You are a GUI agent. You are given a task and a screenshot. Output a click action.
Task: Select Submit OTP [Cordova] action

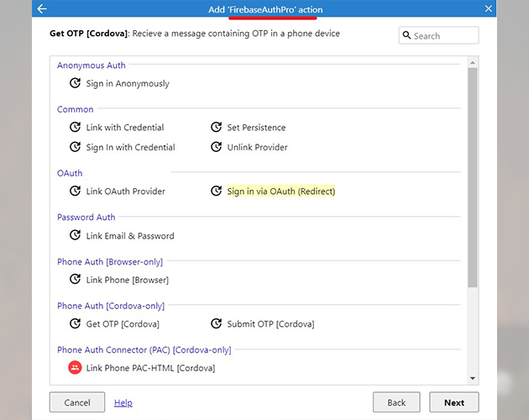[x=270, y=323]
